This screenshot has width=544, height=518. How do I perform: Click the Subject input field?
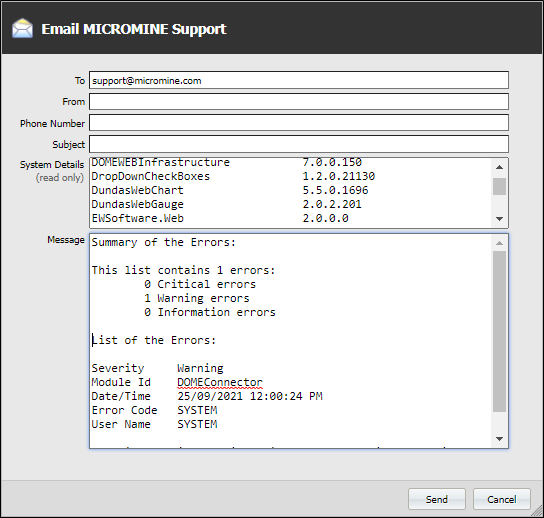click(299, 144)
